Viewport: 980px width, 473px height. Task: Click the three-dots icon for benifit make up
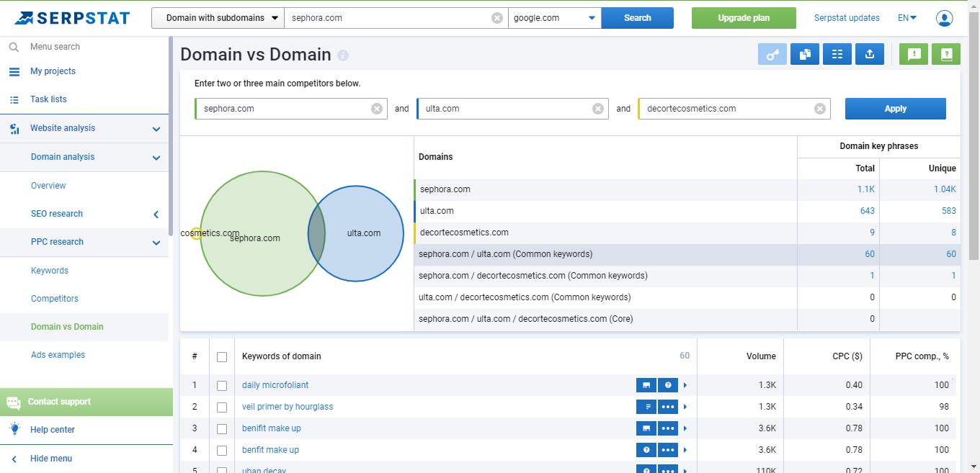[668, 428]
